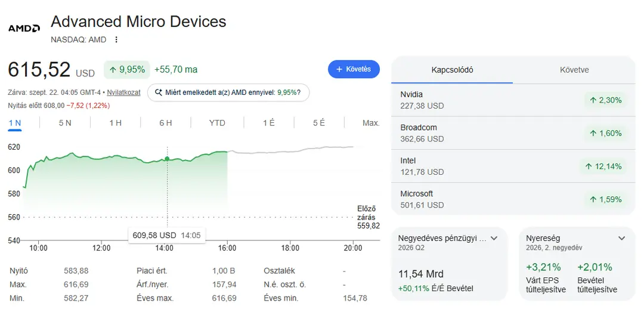
Task: Select the 5 É time range tab
Action: coord(318,122)
